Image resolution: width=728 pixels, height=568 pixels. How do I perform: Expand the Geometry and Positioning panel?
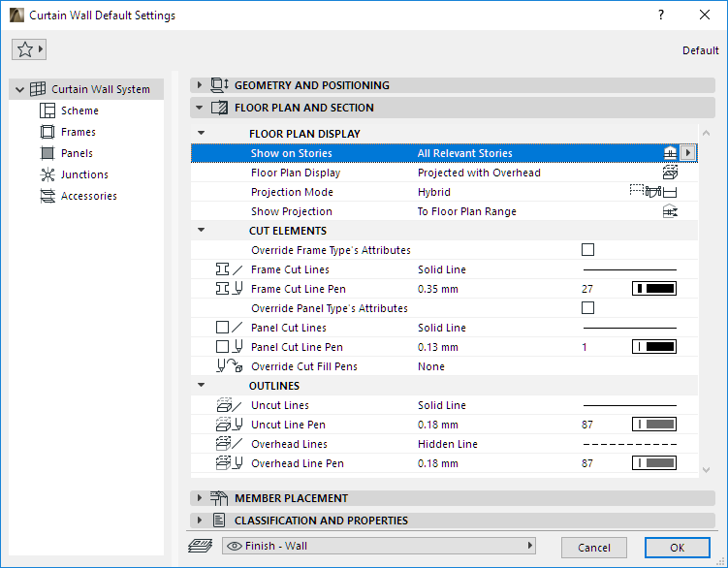click(x=200, y=85)
